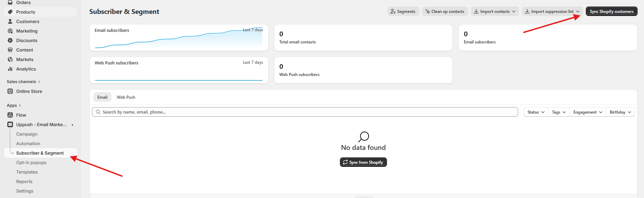This screenshot has height=198, width=644.
Task: Click the Web Push subscribers chart card
Action: pos(179,70)
